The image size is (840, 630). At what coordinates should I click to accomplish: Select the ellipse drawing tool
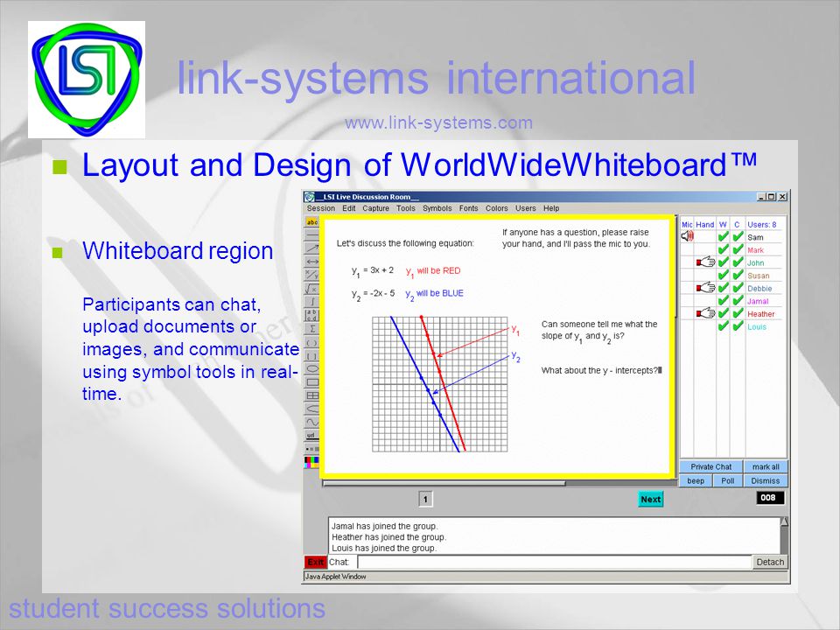[311, 369]
